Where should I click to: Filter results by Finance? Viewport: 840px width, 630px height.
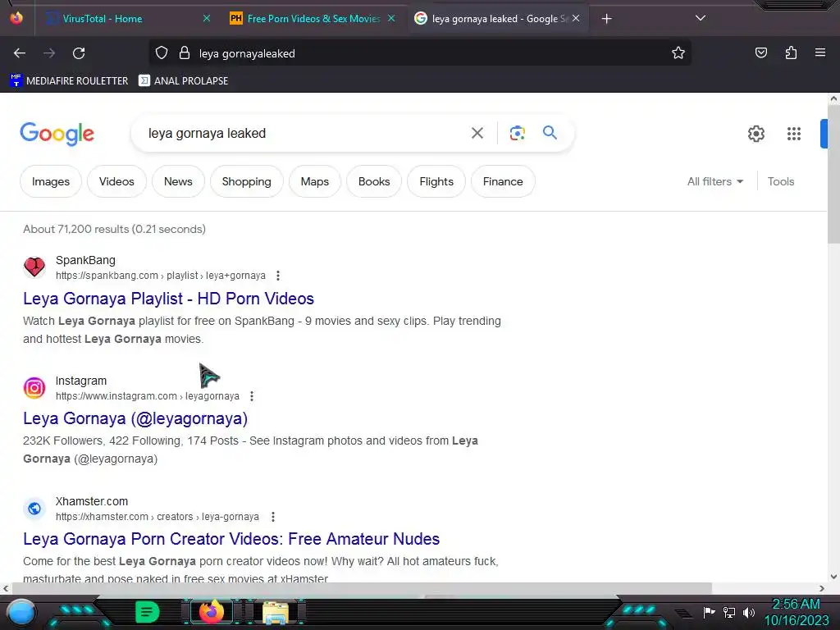tap(503, 181)
